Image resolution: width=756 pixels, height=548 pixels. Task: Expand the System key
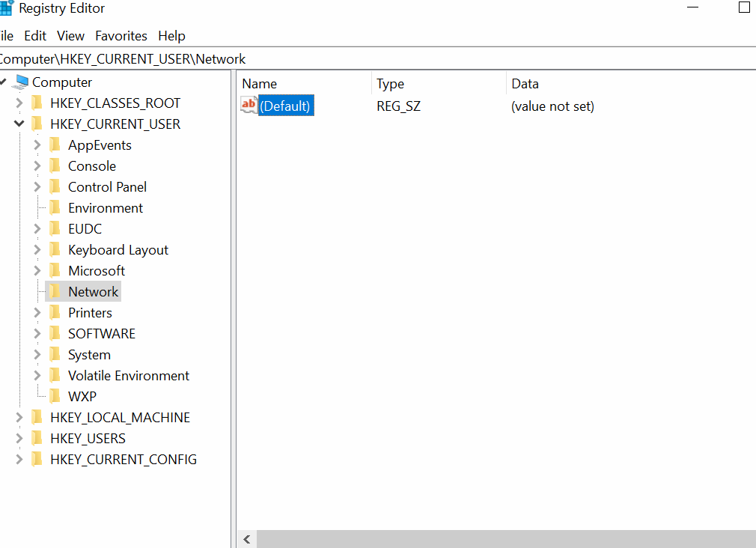[x=37, y=355]
